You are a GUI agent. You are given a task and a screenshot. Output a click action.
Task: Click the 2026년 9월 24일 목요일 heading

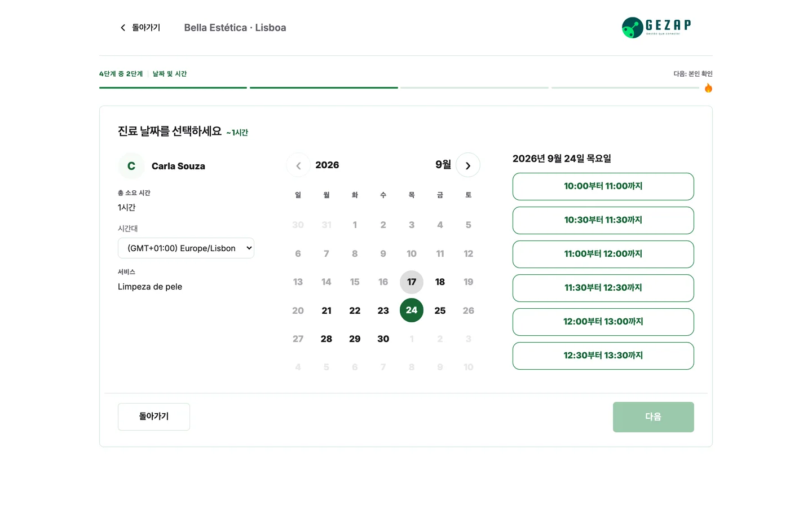[x=562, y=159]
